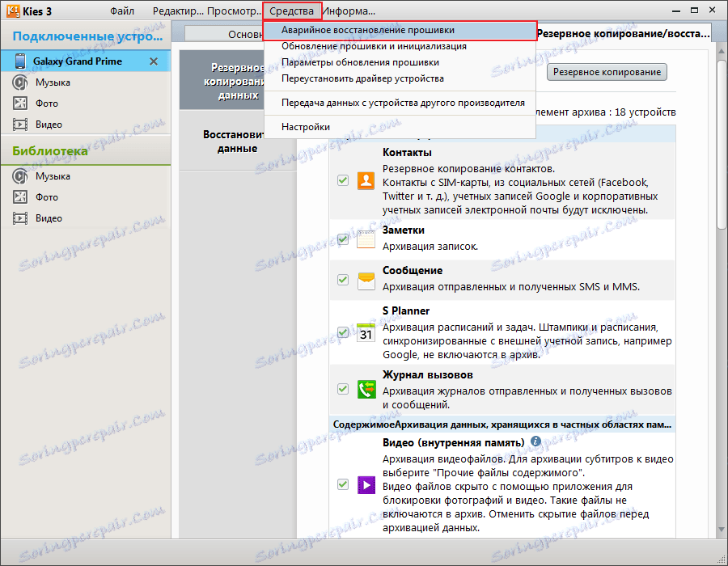This screenshot has width=728, height=566.
Task: Collapse the Подключенные устройства section
Action: [x=87, y=36]
